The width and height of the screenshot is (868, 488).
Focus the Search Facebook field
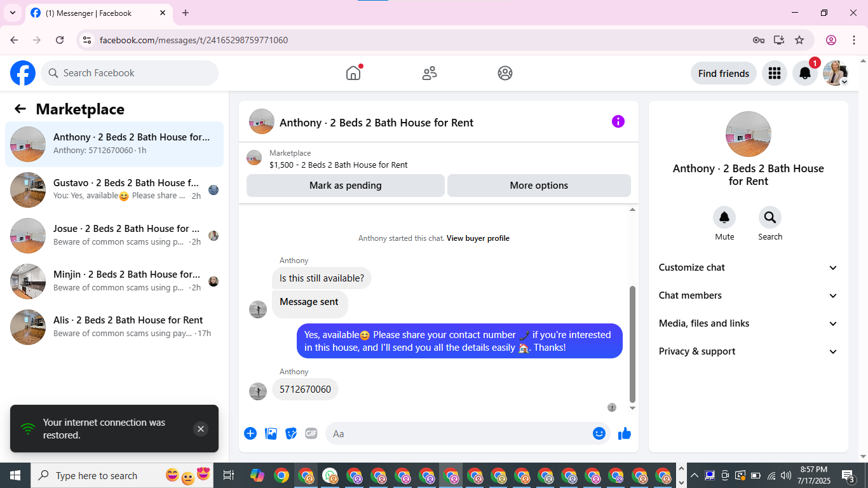point(130,73)
